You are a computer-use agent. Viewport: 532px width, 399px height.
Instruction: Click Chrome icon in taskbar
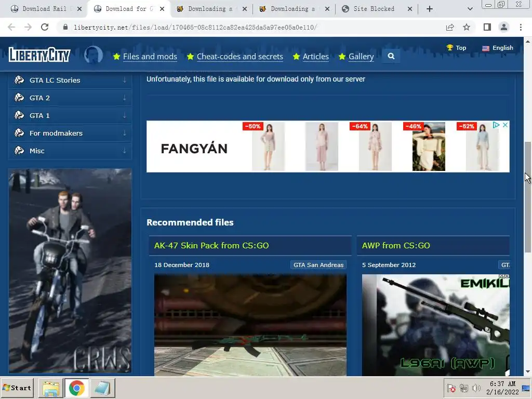[77, 388]
